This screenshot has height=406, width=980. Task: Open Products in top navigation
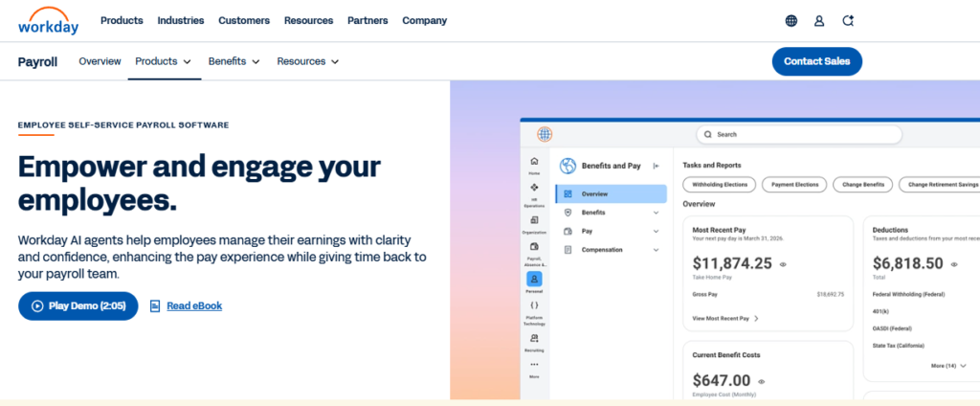click(x=122, y=21)
